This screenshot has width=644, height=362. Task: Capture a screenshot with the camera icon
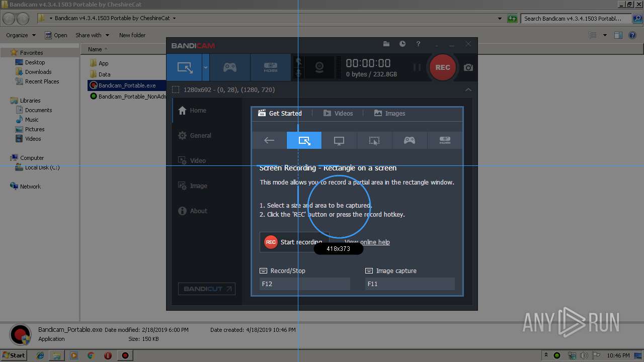[x=468, y=67]
